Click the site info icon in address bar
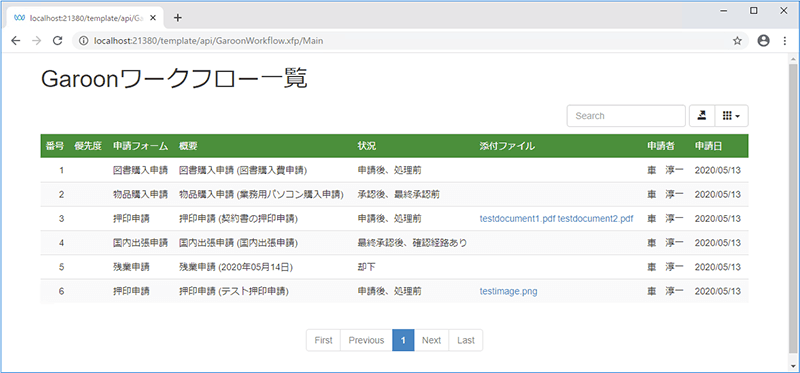Image resolution: width=800 pixels, height=373 pixels. (85, 41)
